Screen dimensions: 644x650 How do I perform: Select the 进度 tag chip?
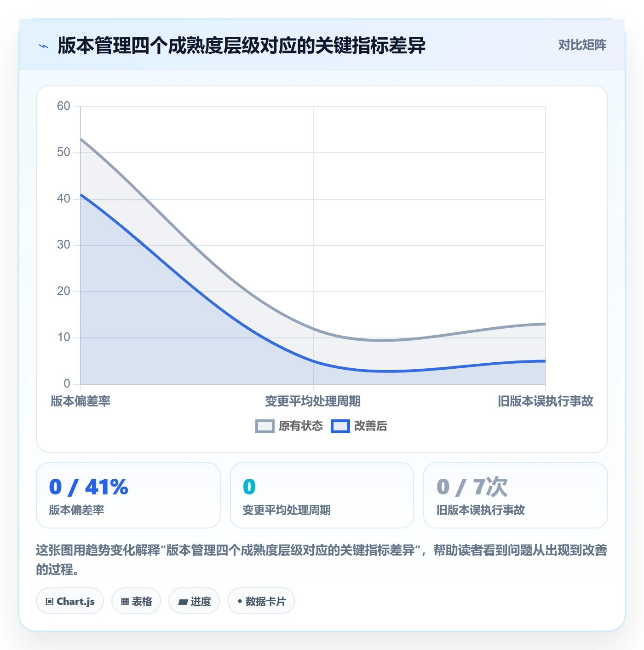pos(194,601)
